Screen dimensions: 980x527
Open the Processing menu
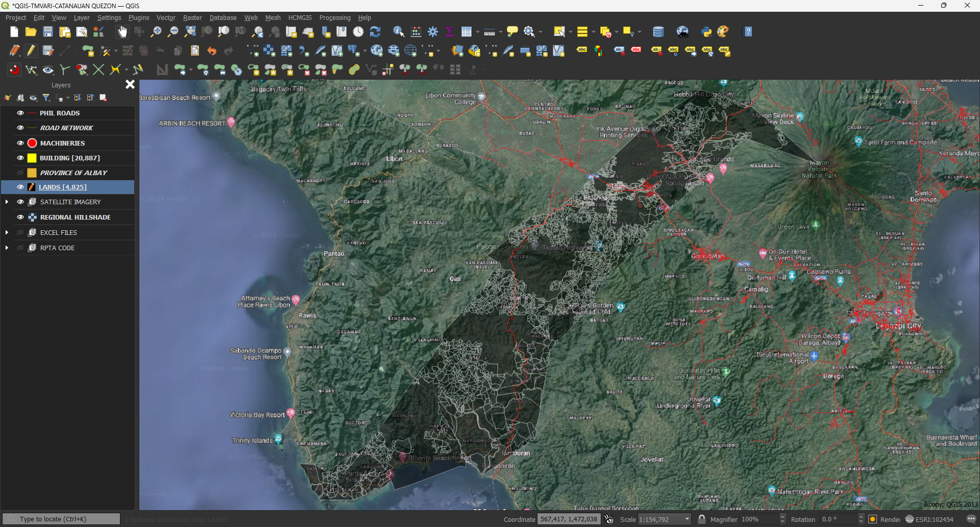(x=335, y=17)
